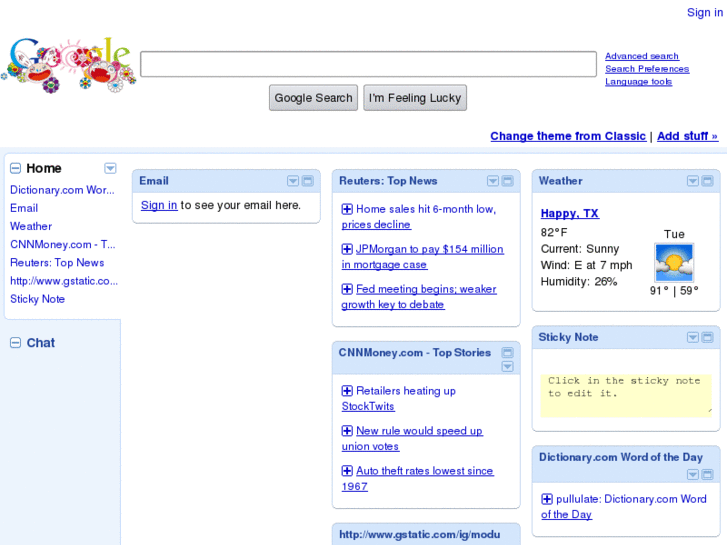Select CNNMoney.com - T... in sidebar list
Image resolution: width=727 pixels, height=545 pixels.
coord(63,244)
